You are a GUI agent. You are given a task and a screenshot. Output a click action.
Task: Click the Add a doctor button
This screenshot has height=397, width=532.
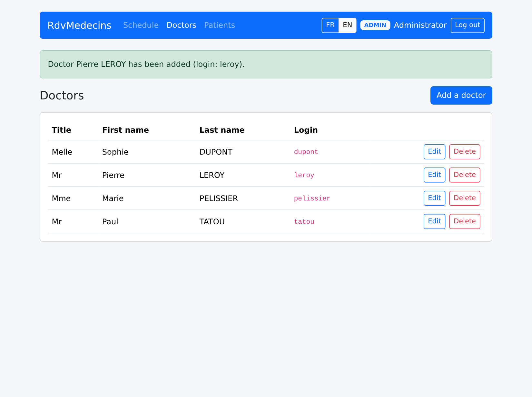pos(461,95)
